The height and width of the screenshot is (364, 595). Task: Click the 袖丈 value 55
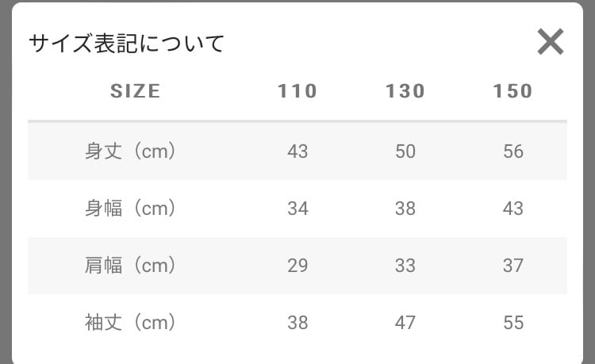point(513,322)
